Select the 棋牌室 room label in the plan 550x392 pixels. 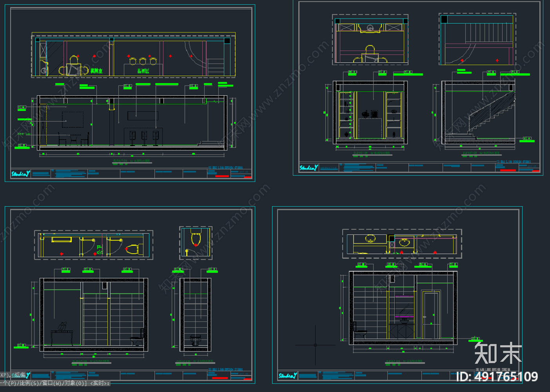tap(96, 71)
